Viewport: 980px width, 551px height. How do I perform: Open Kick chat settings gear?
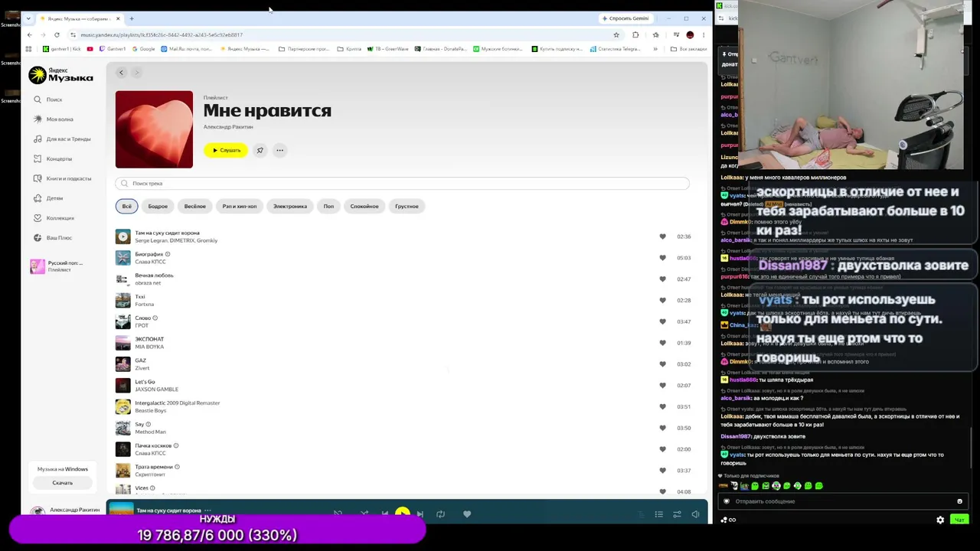(x=940, y=520)
